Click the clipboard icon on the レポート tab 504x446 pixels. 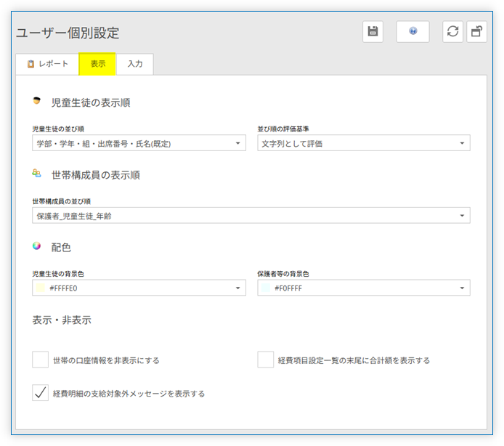point(31,64)
